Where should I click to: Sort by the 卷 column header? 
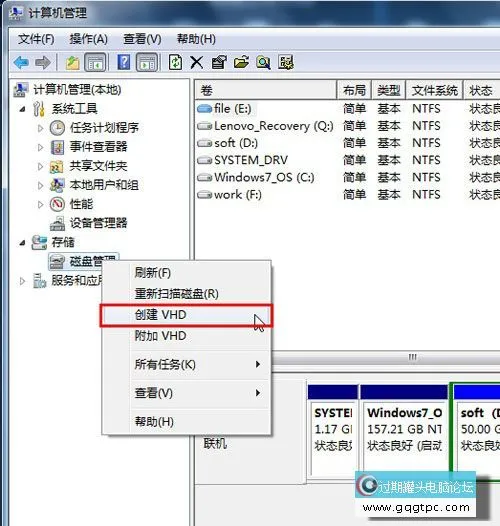tap(265, 90)
